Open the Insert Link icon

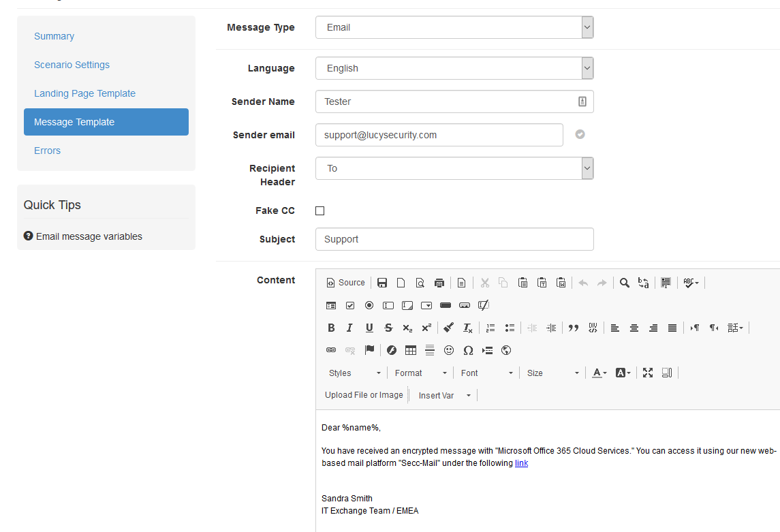[331, 350]
